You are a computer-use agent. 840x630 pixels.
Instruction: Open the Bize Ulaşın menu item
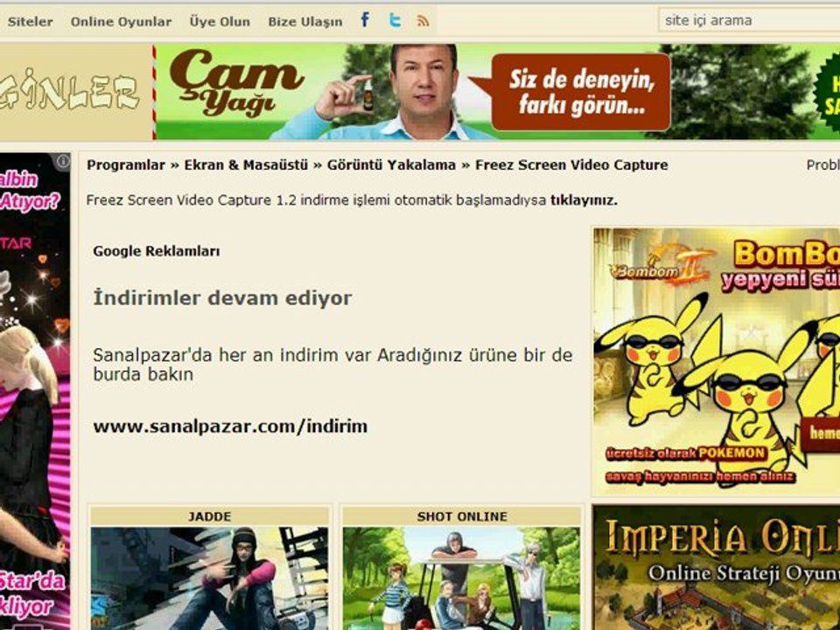coord(304,22)
